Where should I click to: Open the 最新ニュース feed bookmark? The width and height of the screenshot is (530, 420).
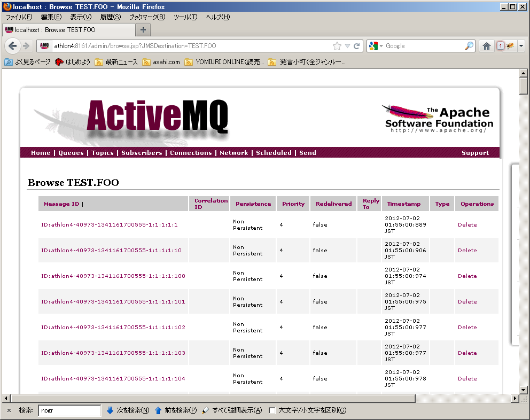pos(116,62)
